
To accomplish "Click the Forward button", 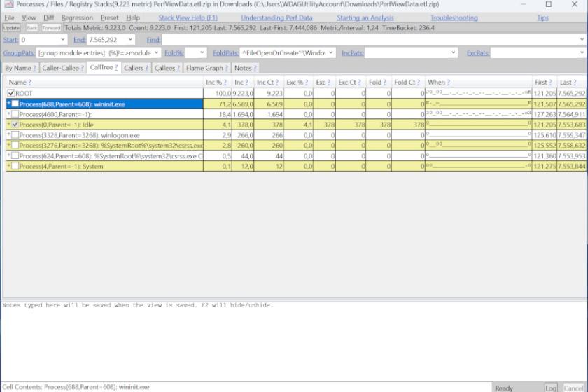I will 51,28.
